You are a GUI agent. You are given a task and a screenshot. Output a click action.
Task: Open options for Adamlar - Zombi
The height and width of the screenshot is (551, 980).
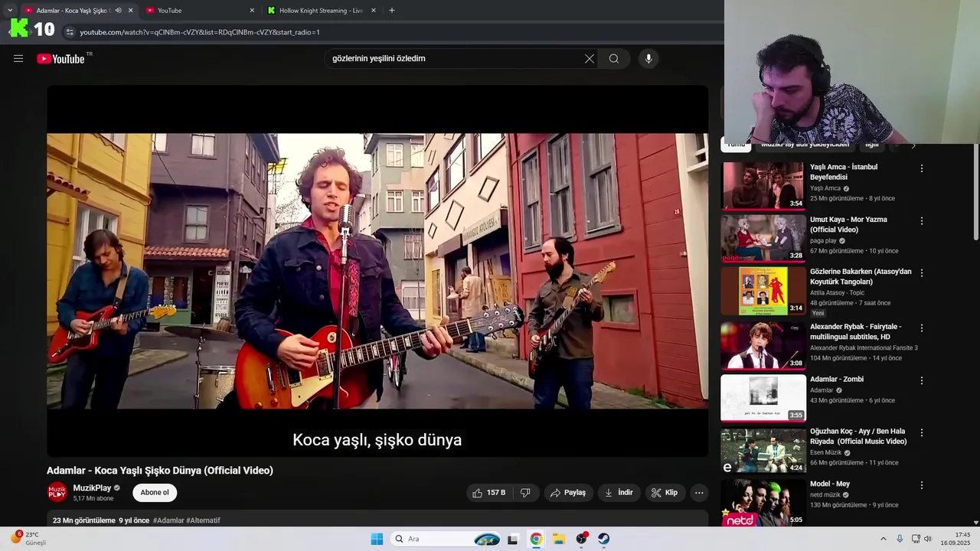pos(922,380)
